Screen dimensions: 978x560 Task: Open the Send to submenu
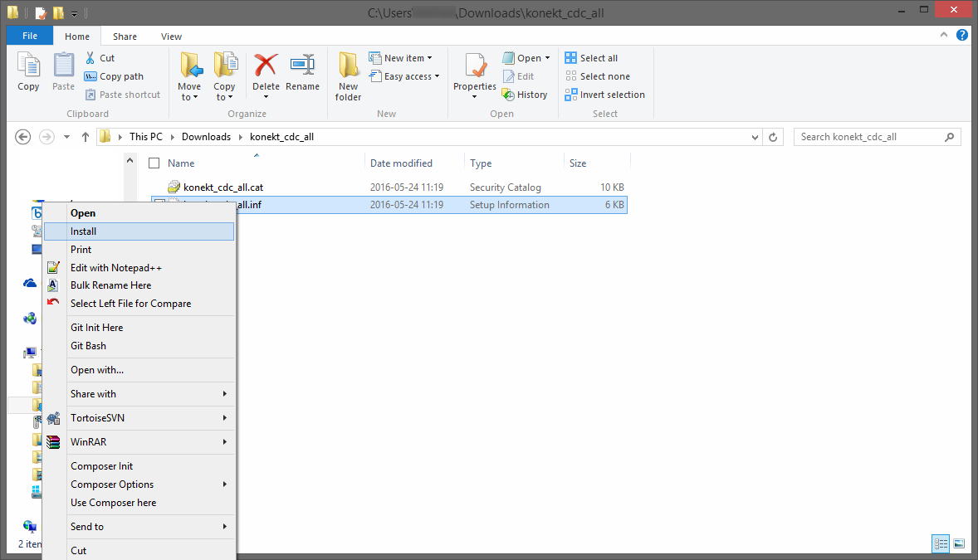point(139,527)
